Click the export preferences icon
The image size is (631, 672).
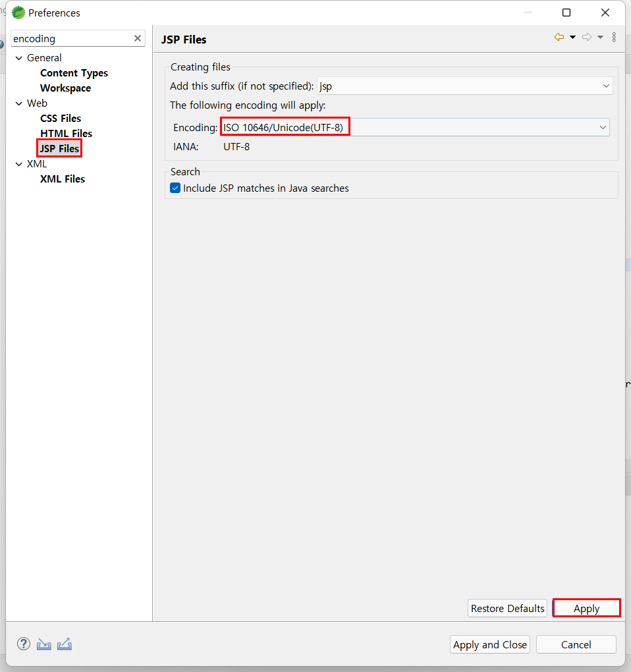click(65, 644)
